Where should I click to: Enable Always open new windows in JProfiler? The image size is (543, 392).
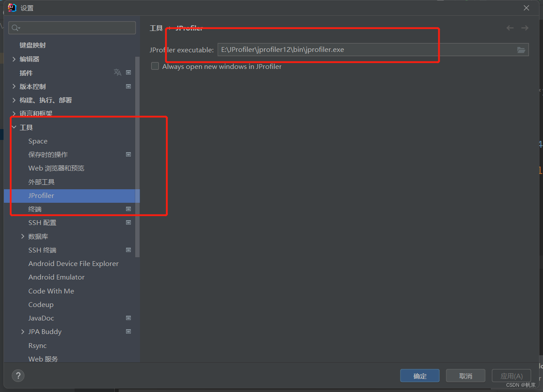tap(155, 66)
